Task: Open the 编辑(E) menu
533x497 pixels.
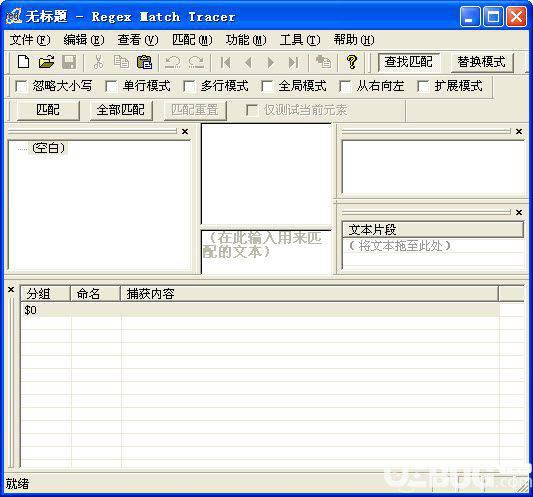Action: [x=84, y=40]
